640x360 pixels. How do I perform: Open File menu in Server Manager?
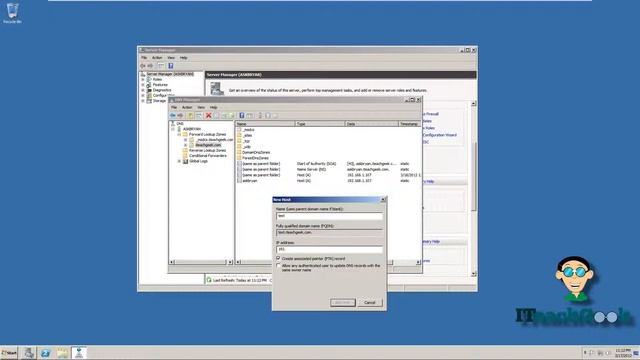pyautogui.click(x=144, y=58)
